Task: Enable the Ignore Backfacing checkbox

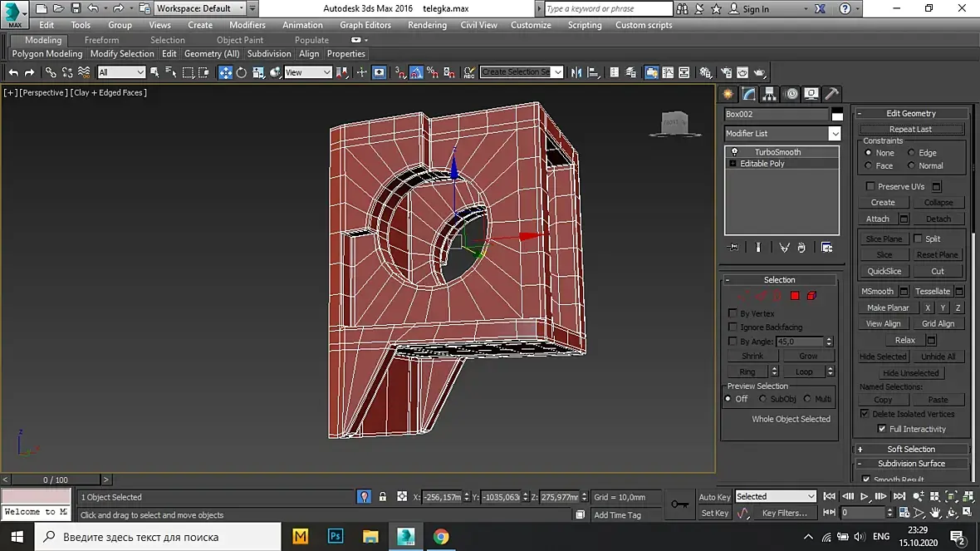Action: tap(733, 327)
